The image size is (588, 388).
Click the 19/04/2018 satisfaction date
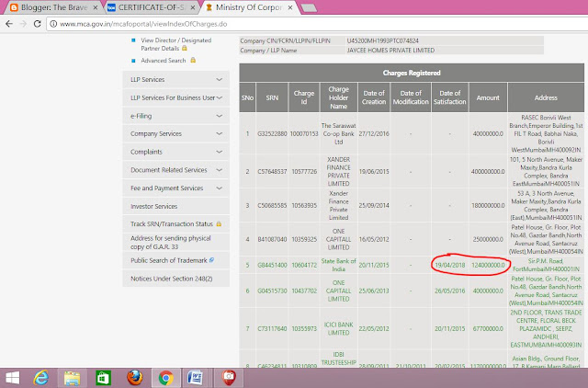tap(449, 265)
